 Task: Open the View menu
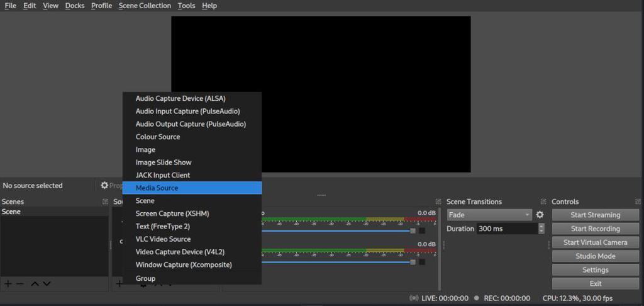click(50, 6)
